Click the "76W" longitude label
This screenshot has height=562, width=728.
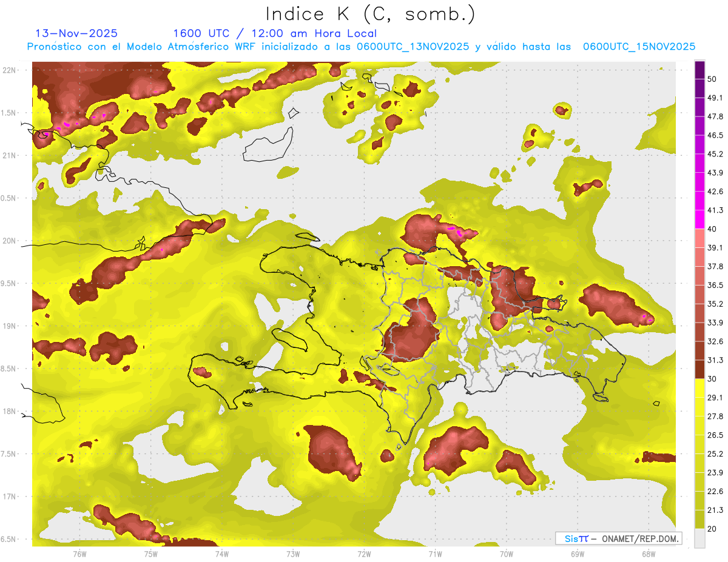tap(79, 554)
